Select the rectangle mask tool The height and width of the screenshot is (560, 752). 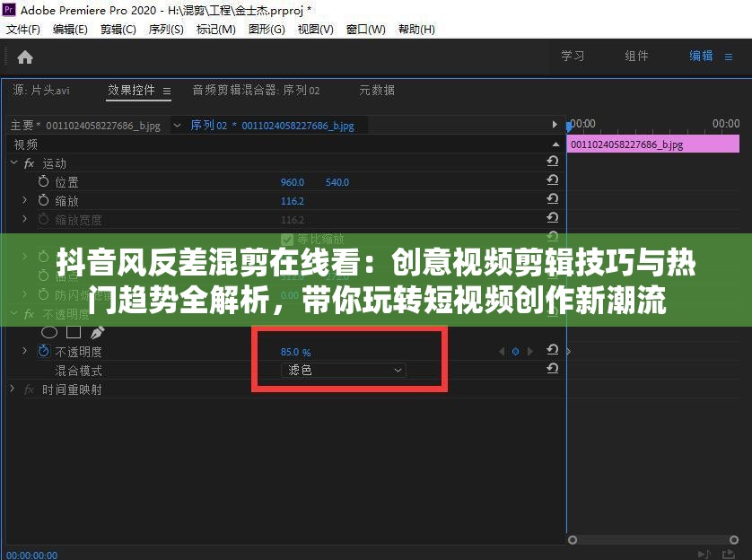[x=74, y=331]
